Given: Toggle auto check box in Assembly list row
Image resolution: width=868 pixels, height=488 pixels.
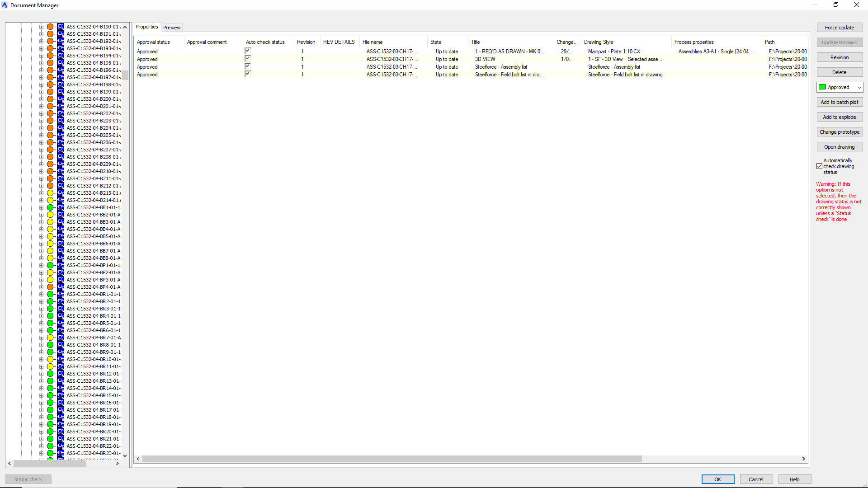Looking at the screenshot, I should point(247,66).
